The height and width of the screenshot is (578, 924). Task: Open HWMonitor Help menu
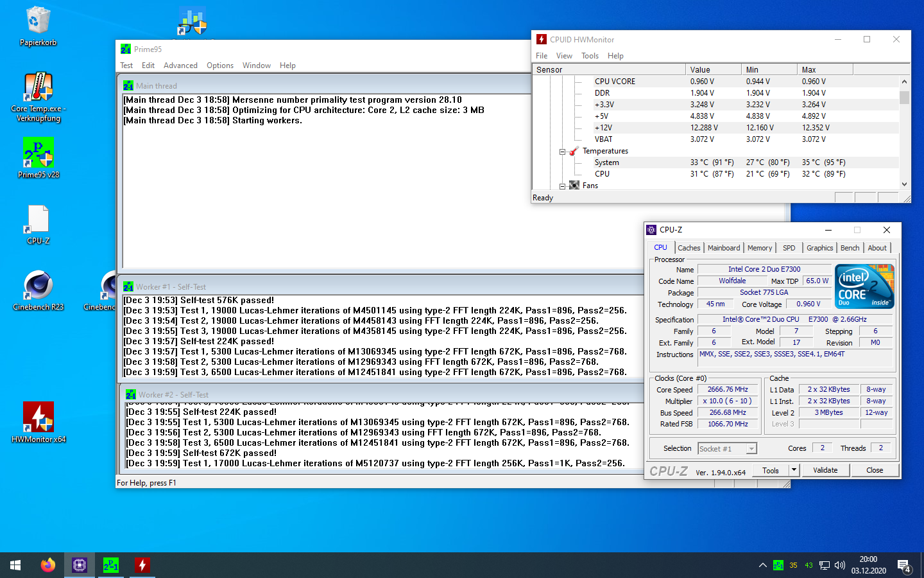coord(615,56)
